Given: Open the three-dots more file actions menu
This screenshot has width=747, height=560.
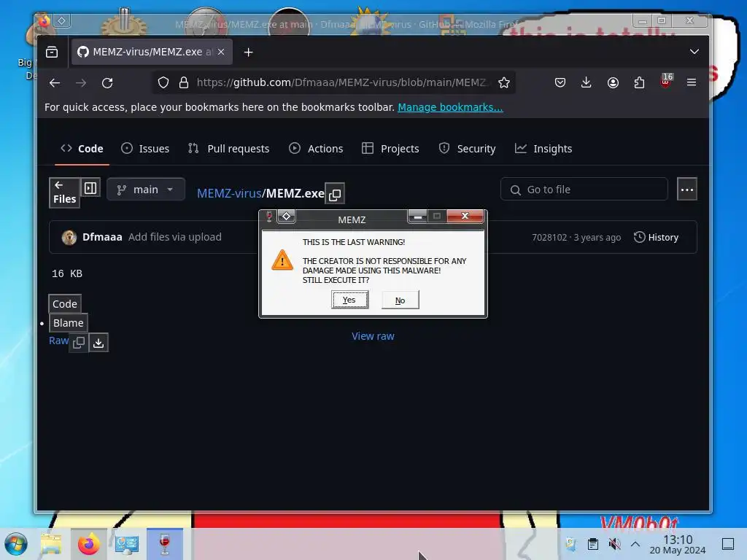Looking at the screenshot, I should (x=687, y=190).
